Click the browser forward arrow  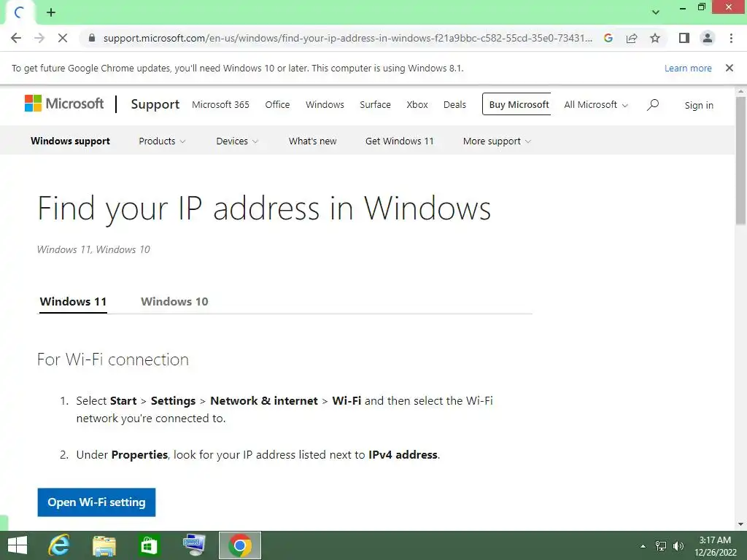tap(39, 38)
